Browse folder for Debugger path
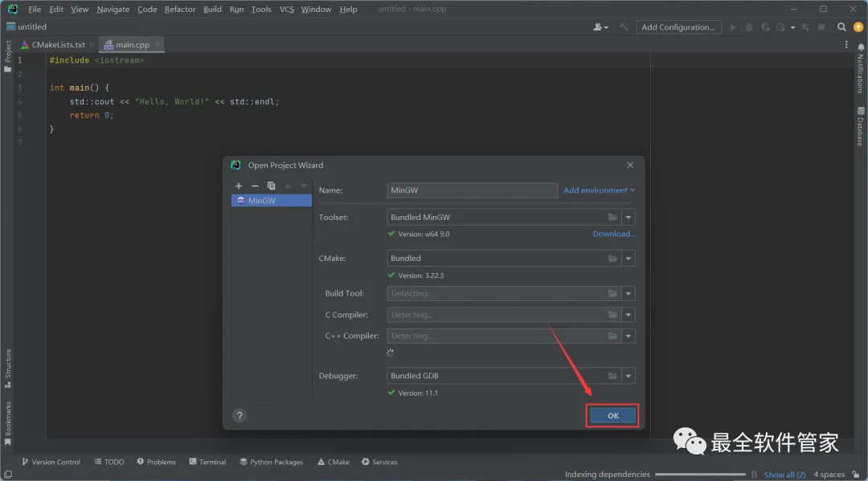This screenshot has height=481, width=868. click(612, 376)
